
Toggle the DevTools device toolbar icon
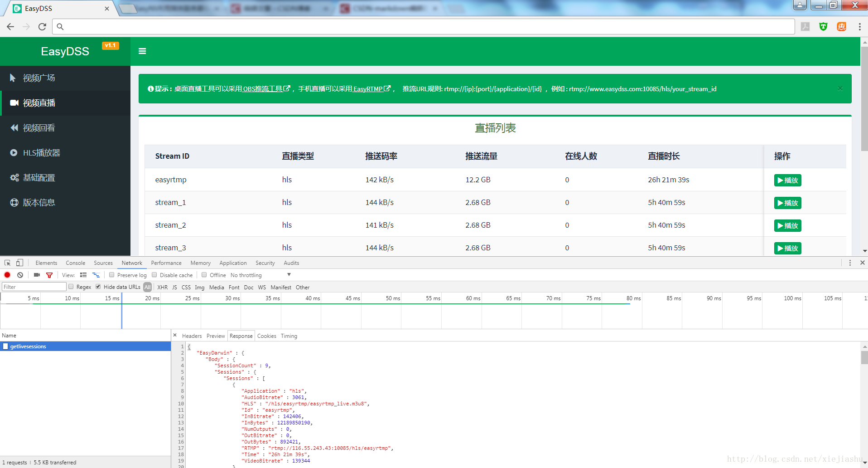coord(19,263)
